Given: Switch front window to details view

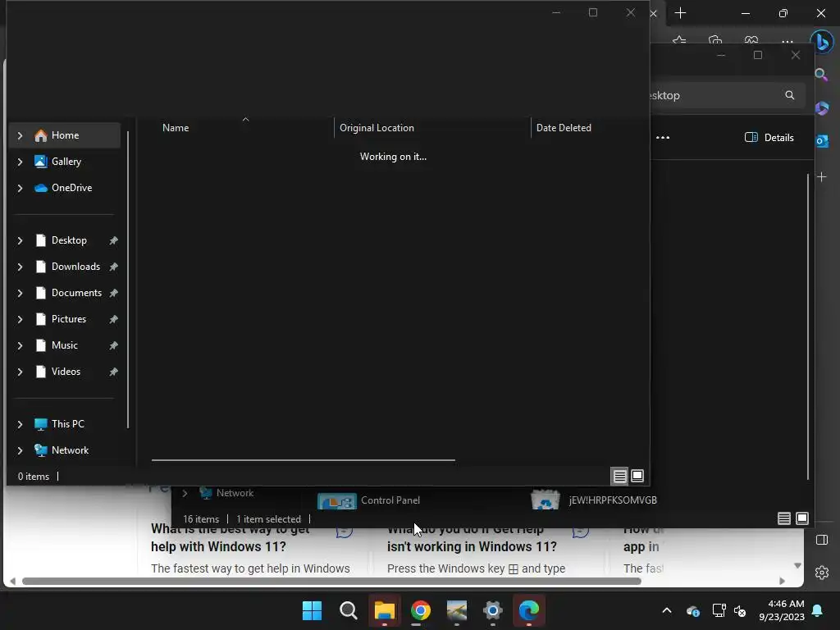Looking at the screenshot, I should 620,476.
